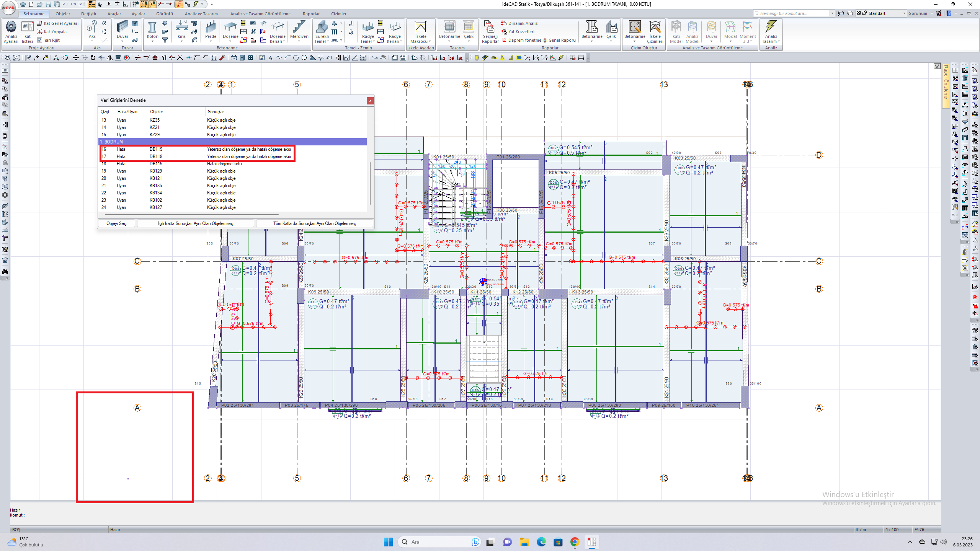This screenshot has height=551, width=980.
Task: Click İlgili katta Sonuçları Aynı Olan Objeleri seç
Action: point(195,223)
